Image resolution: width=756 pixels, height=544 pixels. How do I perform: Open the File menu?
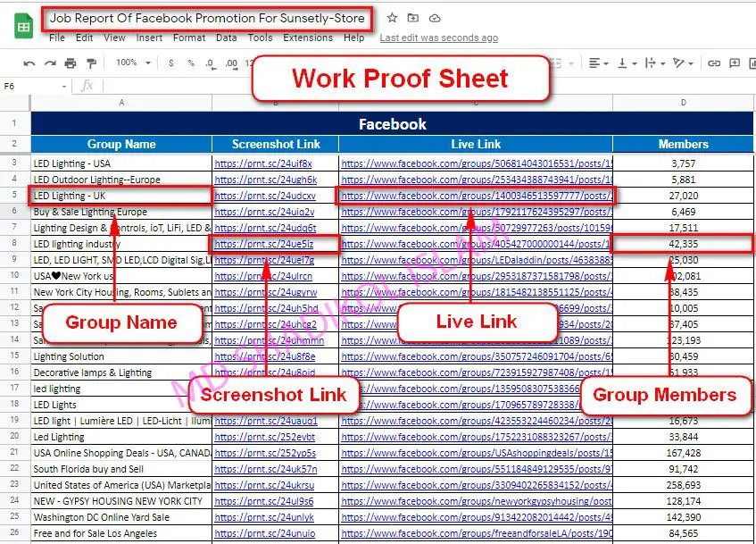click(x=57, y=38)
